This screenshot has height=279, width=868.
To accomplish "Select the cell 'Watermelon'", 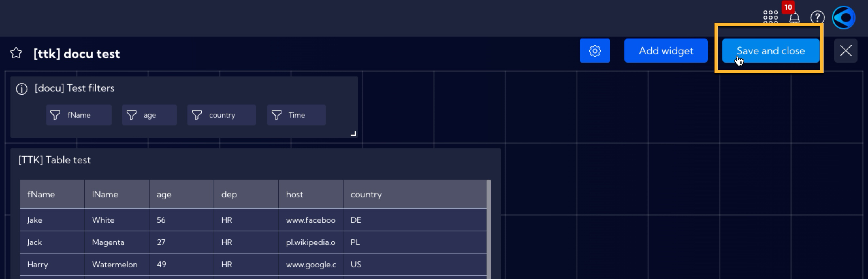I will click(117, 264).
